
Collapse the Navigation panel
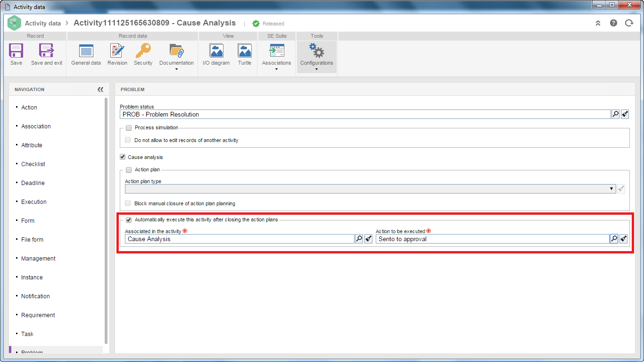[100, 89]
